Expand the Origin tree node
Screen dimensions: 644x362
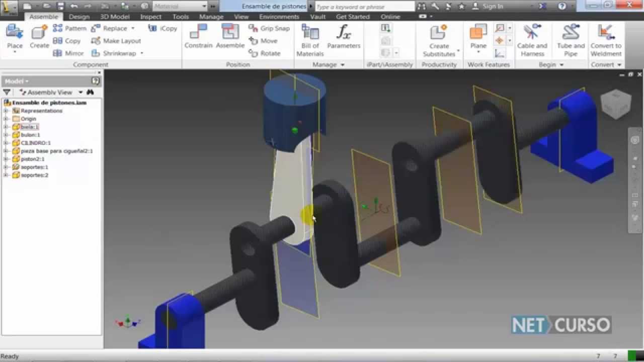click(x=6, y=119)
